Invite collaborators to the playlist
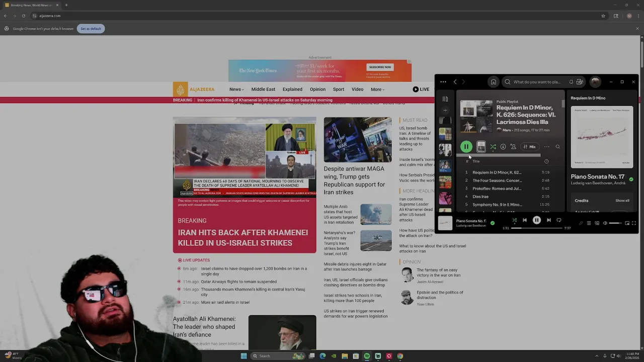 (513, 147)
